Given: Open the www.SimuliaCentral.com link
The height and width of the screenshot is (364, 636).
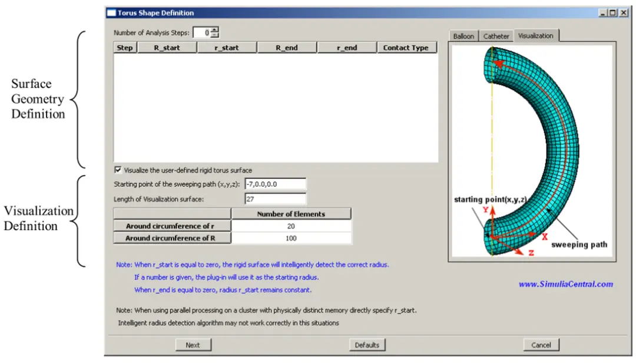Looking at the screenshot, I should pos(566,284).
